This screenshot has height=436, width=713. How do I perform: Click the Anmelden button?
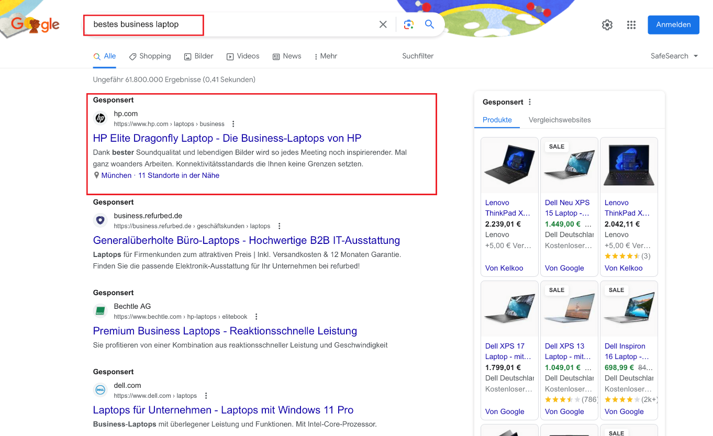(x=673, y=25)
